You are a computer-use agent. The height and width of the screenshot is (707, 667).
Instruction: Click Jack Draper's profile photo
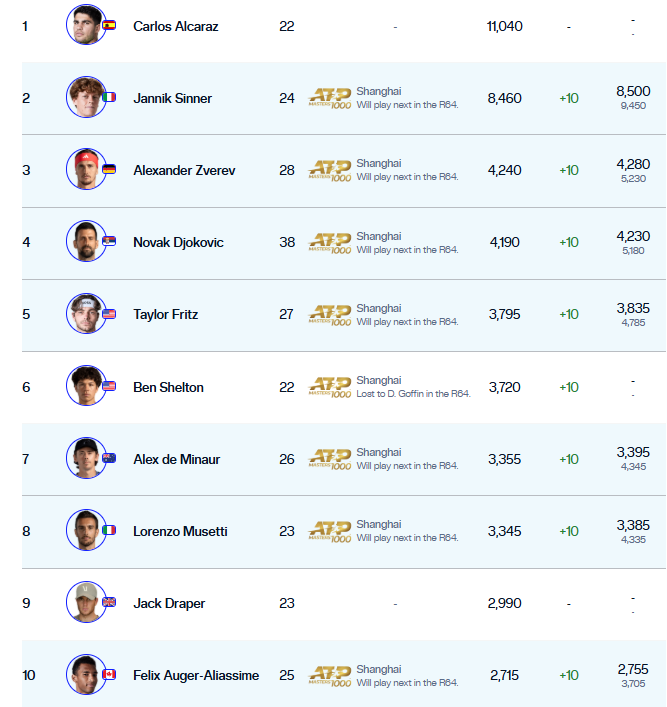86,603
